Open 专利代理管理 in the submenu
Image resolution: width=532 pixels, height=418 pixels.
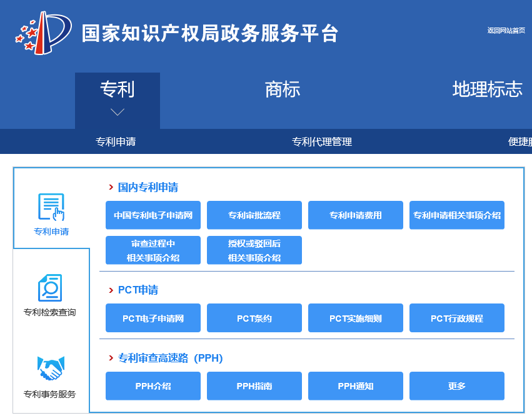[x=322, y=141]
